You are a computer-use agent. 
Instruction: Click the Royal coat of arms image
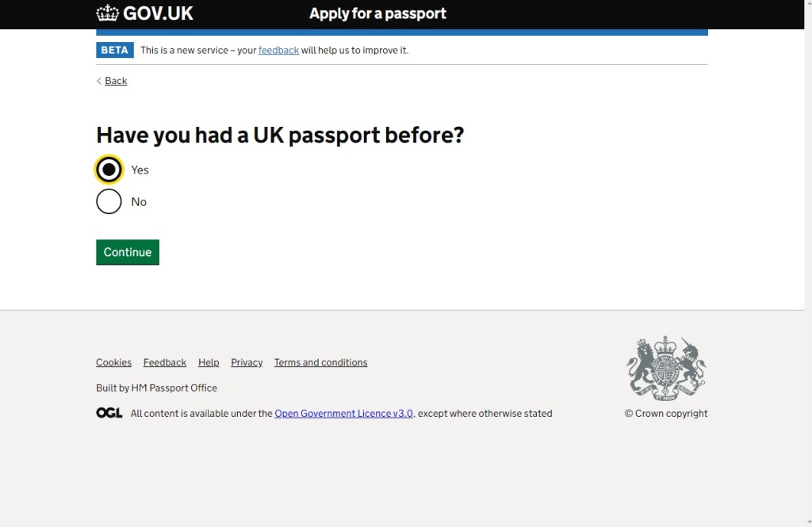665,368
